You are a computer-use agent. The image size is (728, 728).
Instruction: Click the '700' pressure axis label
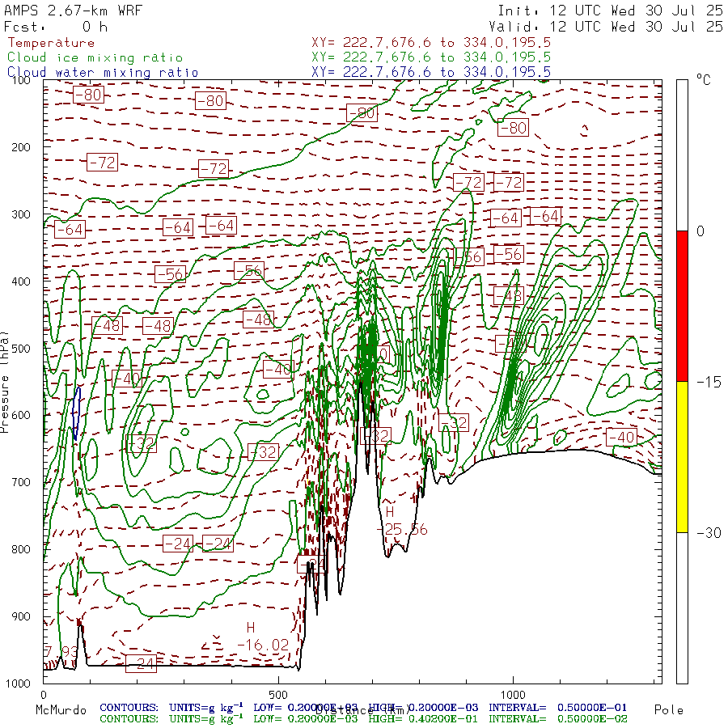click(20, 482)
